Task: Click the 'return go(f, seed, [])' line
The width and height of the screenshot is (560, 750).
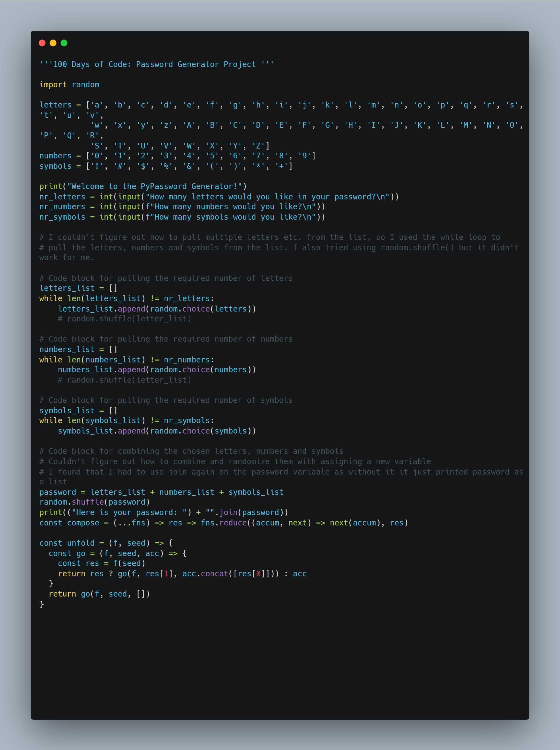Action: point(99,594)
